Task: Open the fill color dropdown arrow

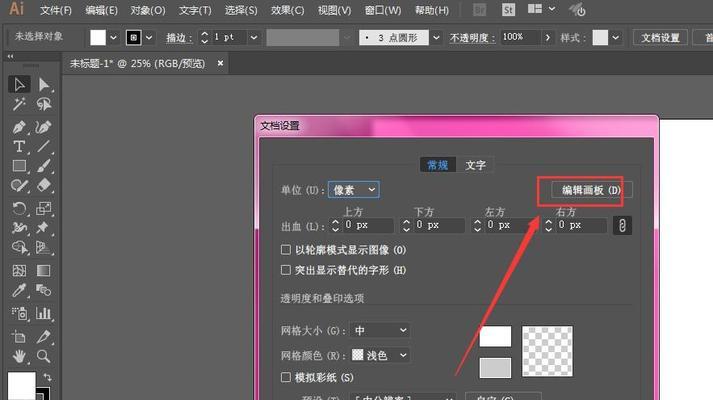Action: (114, 37)
